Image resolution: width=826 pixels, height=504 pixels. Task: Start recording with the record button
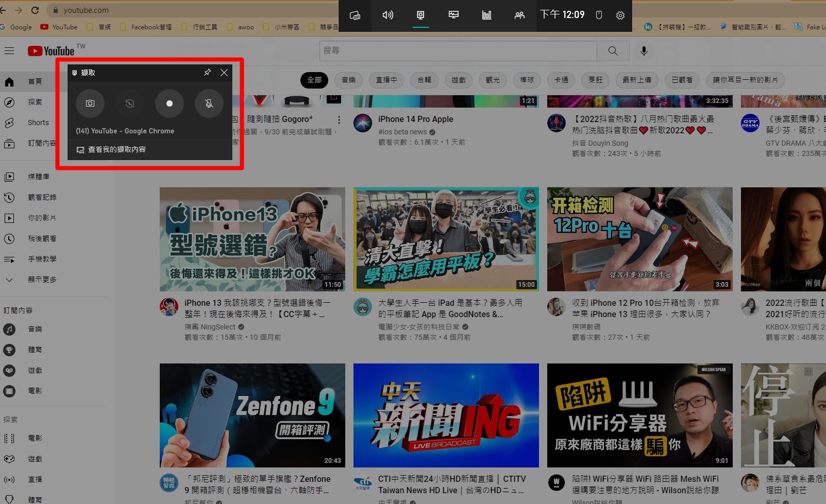(169, 103)
